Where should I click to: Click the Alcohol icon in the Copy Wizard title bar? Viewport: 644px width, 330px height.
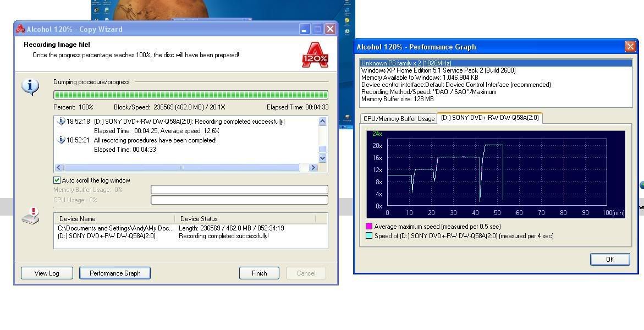point(20,29)
